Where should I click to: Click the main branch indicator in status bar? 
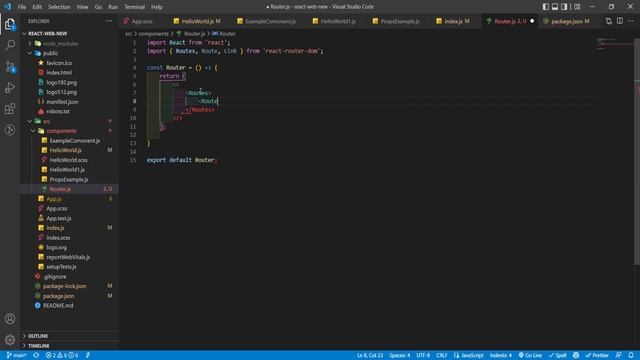[16, 355]
